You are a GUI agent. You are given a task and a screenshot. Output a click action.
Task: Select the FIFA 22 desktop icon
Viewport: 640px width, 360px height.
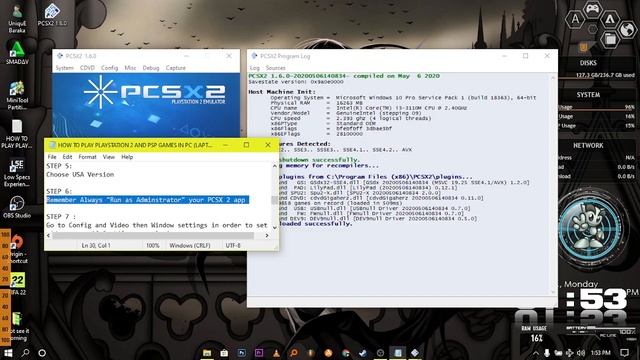click(18, 284)
